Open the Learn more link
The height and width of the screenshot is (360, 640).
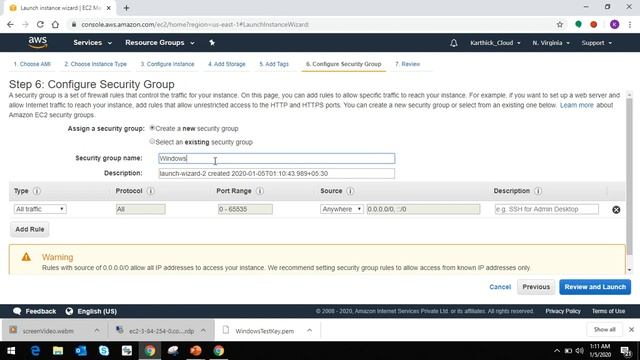point(577,105)
